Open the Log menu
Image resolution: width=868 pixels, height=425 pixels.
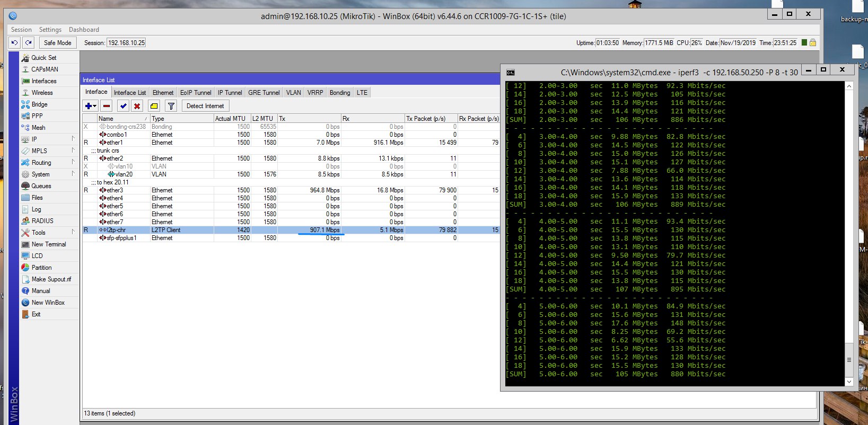click(36, 209)
